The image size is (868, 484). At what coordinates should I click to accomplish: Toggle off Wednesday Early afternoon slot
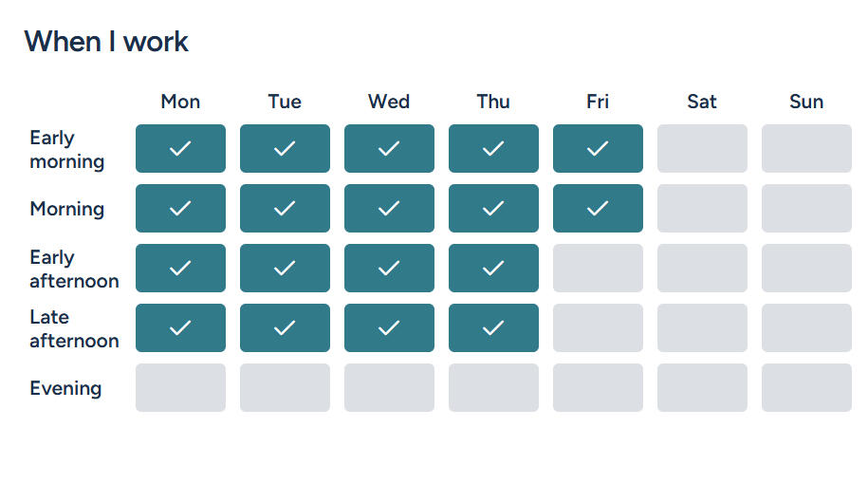(x=389, y=269)
